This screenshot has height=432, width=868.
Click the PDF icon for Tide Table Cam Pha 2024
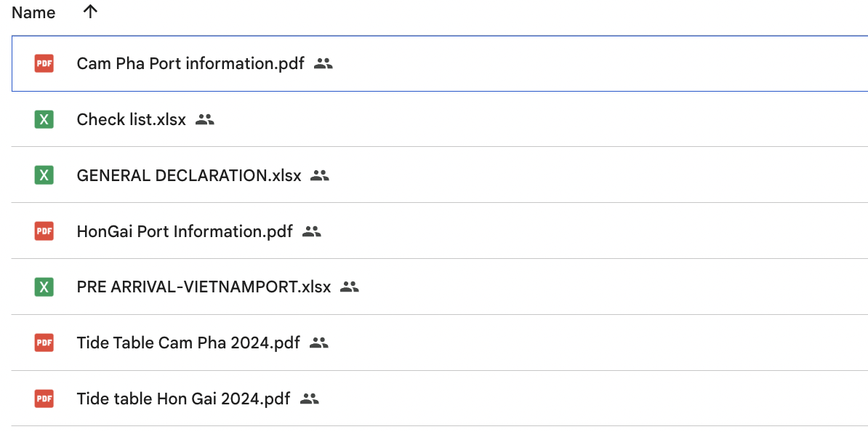click(x=44, y=343)
